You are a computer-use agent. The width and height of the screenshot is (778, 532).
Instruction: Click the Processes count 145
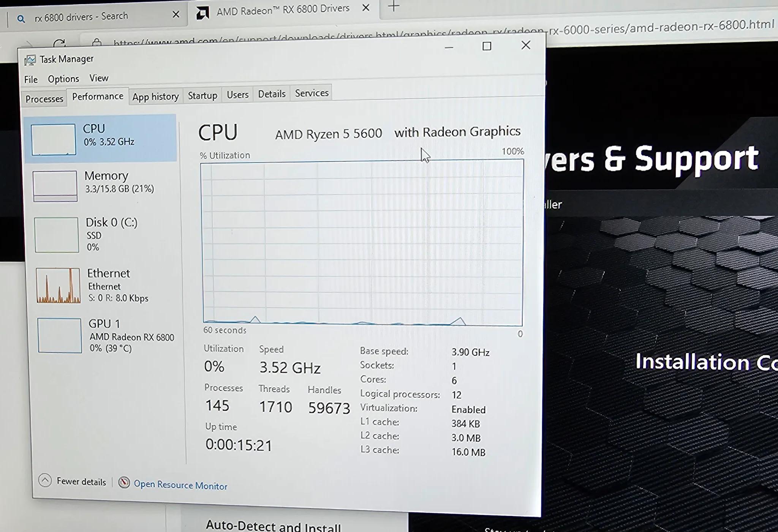pos(217,405)
